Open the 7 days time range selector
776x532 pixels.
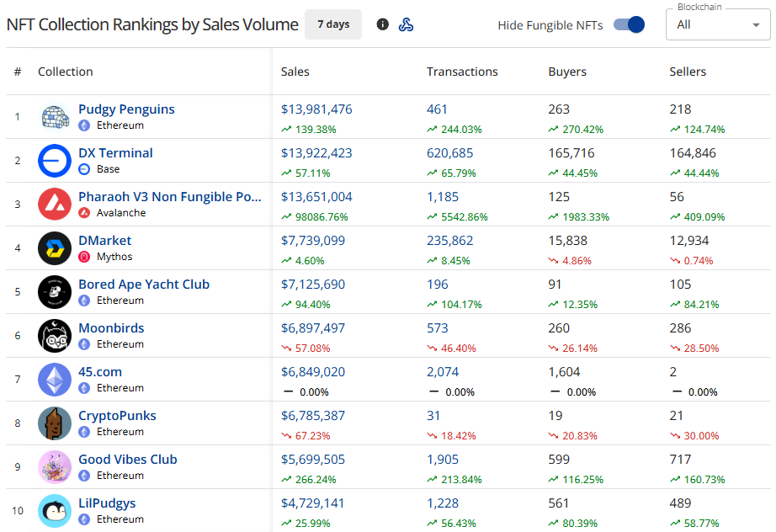tap(333, 24)
